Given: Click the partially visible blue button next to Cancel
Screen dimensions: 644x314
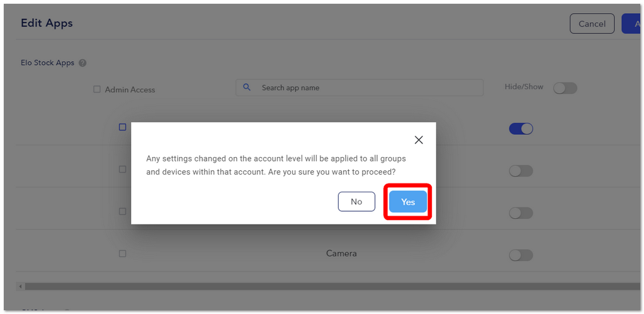Looking at the screenshot, I should 633,24.
